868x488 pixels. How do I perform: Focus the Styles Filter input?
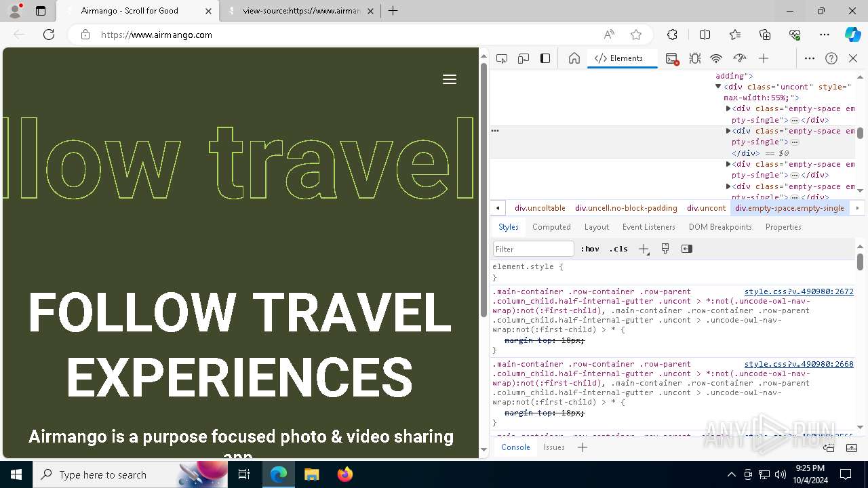(534, 249)
